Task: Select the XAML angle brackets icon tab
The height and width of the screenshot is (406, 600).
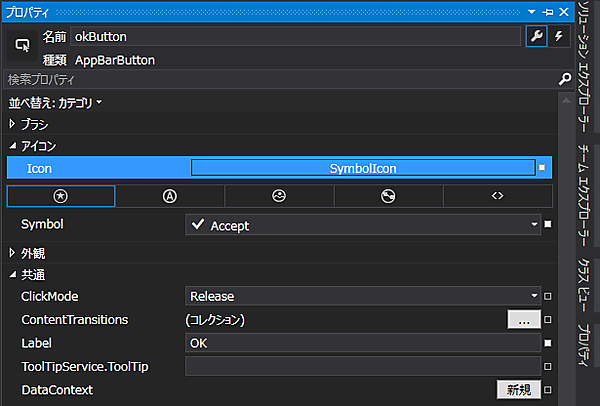Action: [x=497, y=196]
